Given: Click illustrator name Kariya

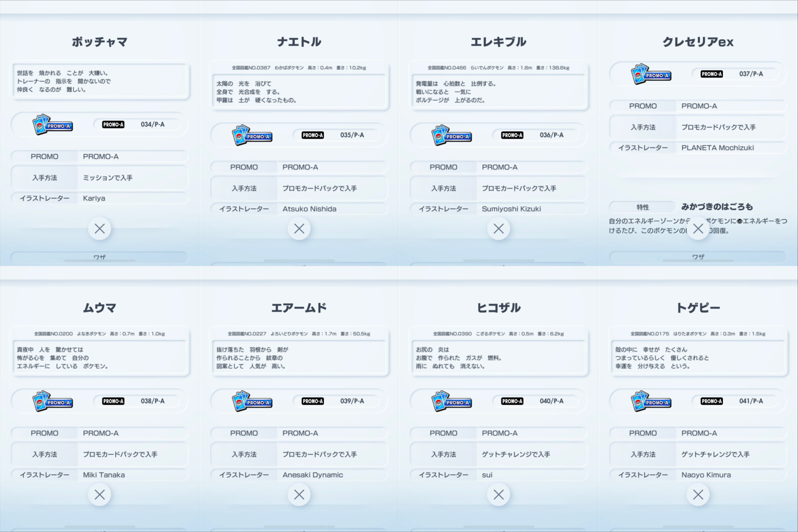Looking at the screenshot, I should pyautogui.click(x=94, y=198).
